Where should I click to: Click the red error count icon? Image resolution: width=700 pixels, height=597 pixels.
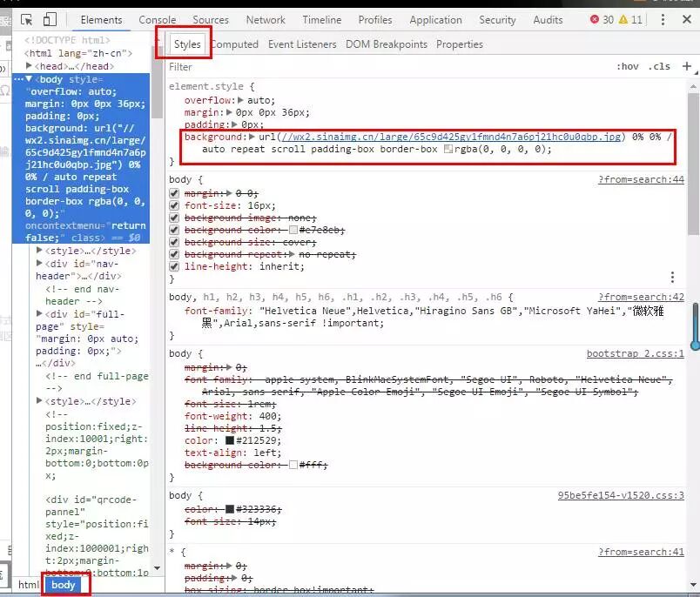click(x=596, y=19)
